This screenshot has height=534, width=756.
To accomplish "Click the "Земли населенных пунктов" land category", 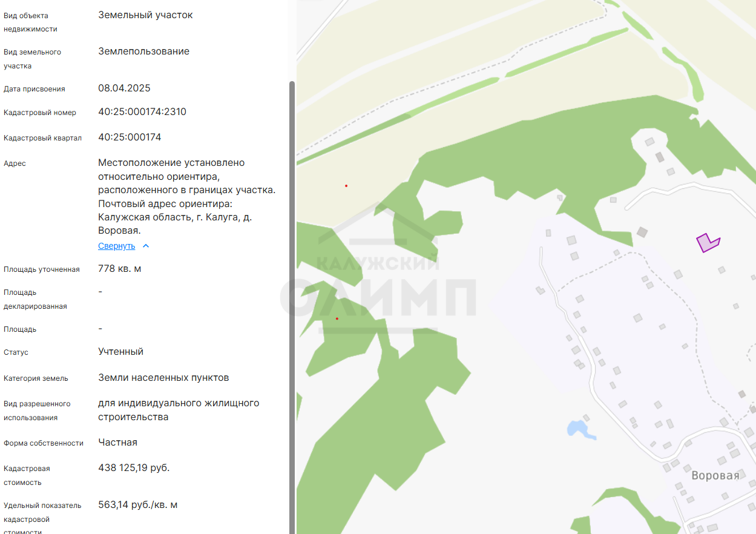I will pyautogui.click(x=163, y=378).
